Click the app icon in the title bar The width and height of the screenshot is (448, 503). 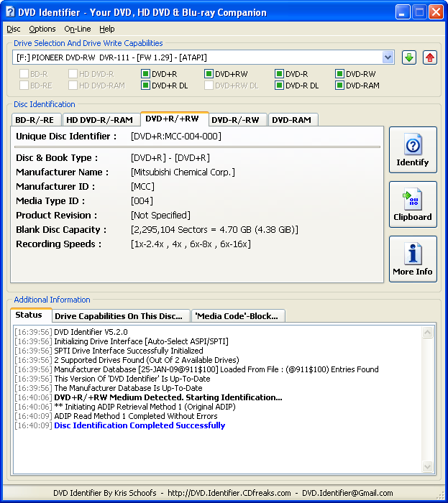tap(11, 12)
